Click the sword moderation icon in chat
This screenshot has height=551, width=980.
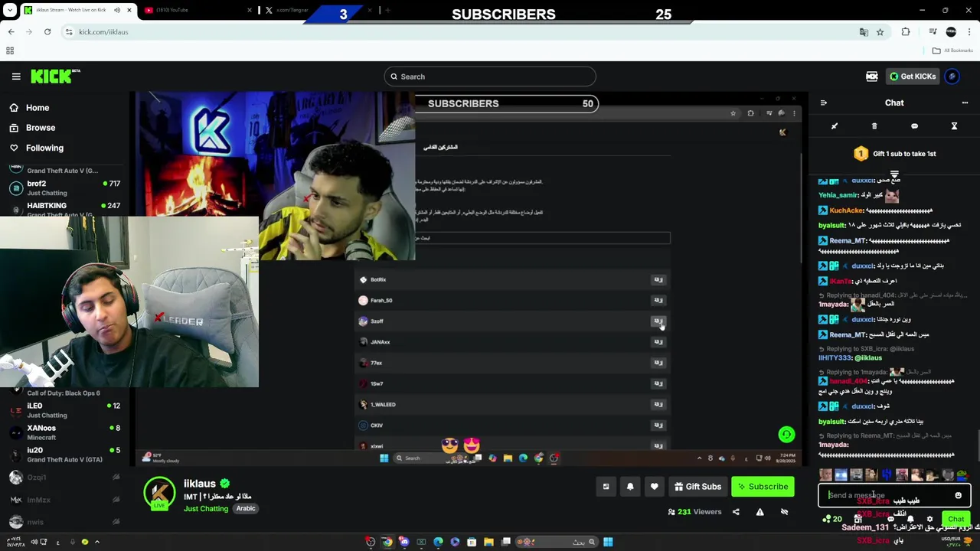(835, 126)
